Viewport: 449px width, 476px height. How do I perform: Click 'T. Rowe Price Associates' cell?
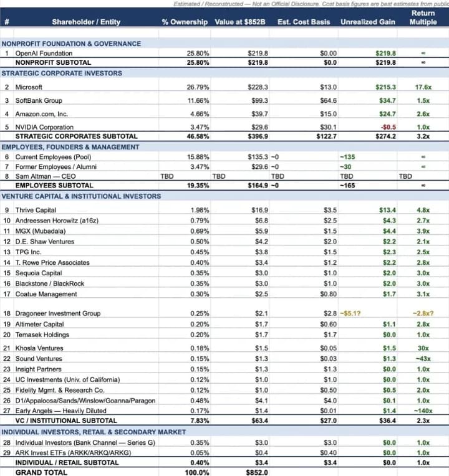point(52,262)
